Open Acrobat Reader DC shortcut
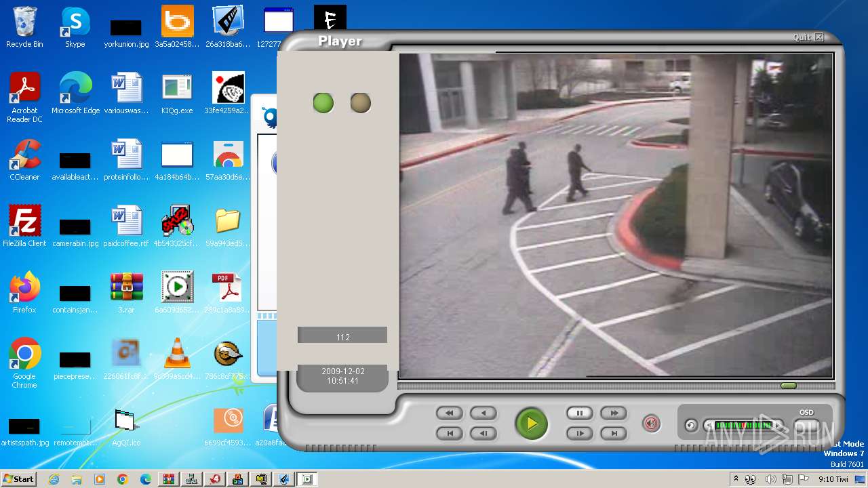The image size is (868, 488). 24,98
